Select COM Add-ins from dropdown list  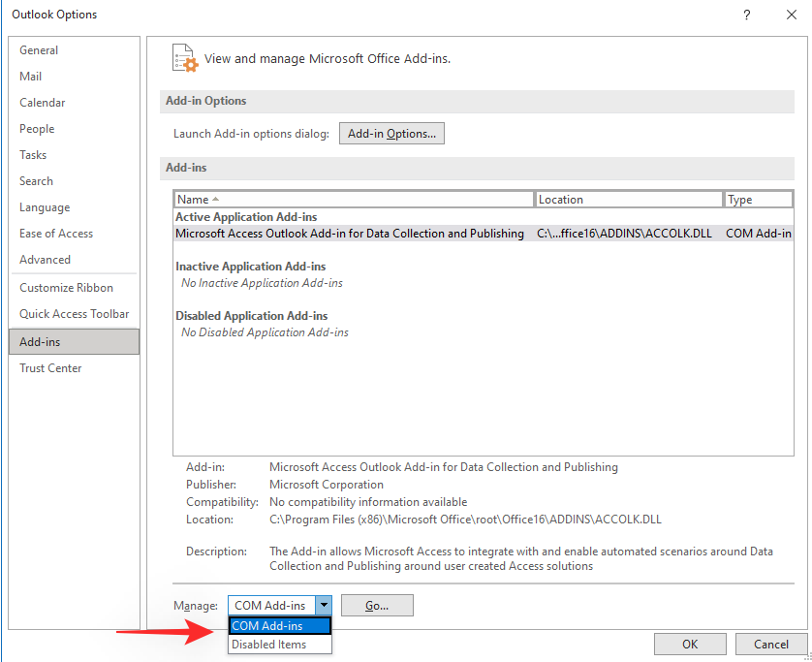click(x=280, y=626)
